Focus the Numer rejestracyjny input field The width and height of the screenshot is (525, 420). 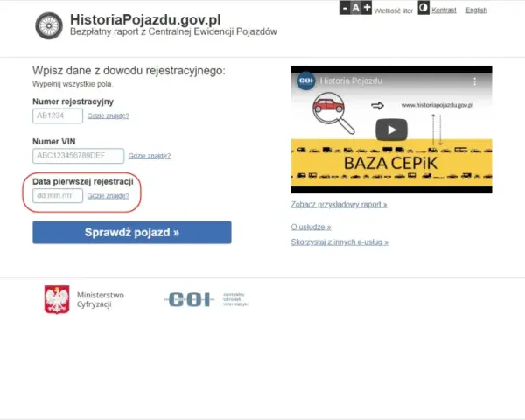coord(58,115)
